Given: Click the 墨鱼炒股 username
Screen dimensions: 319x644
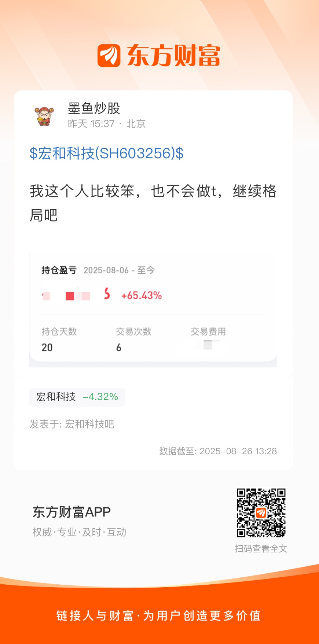Looking at the screenshot, I should tap(94, 108).
